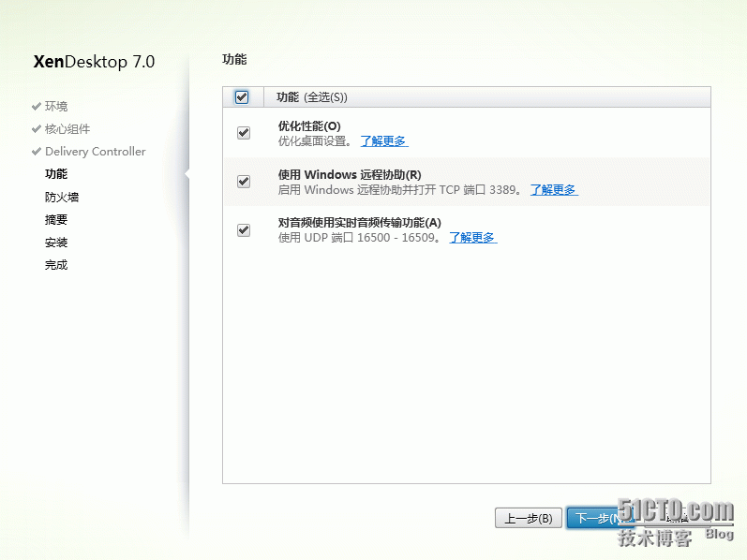Screen dimensions: 747x560
Task: Select Delivery Controller step in sidebar
Action: pos(96,152)
